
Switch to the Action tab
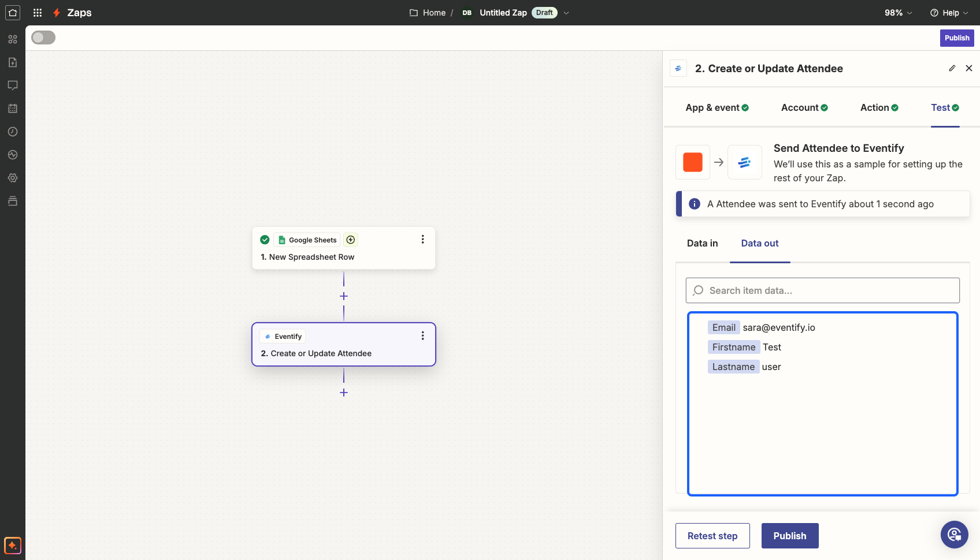879,107
